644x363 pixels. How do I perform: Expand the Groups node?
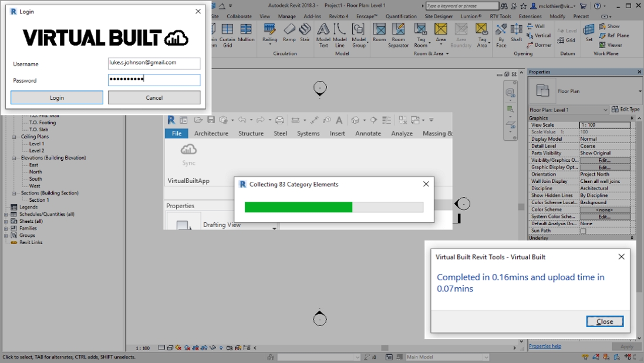pos(6,235)
